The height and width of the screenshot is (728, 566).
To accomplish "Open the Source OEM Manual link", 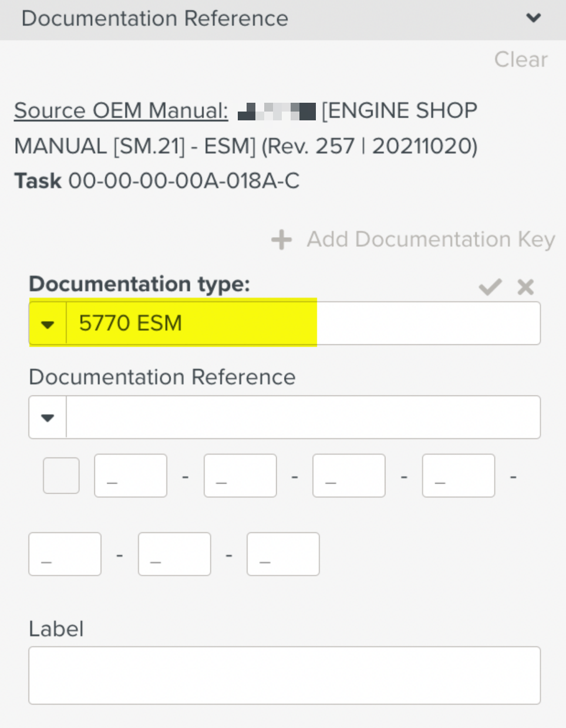I will click(x=120, y=110).
